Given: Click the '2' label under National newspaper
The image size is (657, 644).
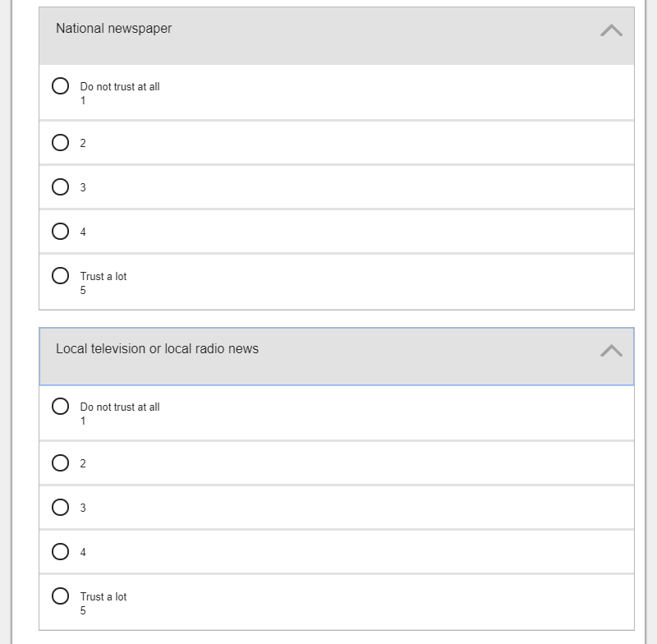Looking at the screenshot, I should coord(83,144).
